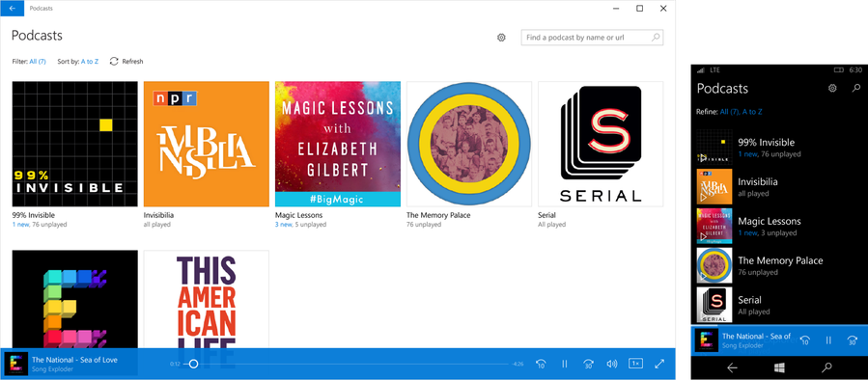This screenshot has height=380, width=868.
Task: Play from Serial thumbnail on phone
Action: pos(714,306)
